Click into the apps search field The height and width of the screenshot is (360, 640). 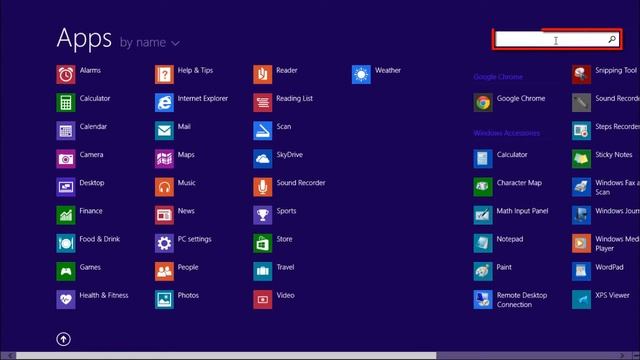(557, 40)
